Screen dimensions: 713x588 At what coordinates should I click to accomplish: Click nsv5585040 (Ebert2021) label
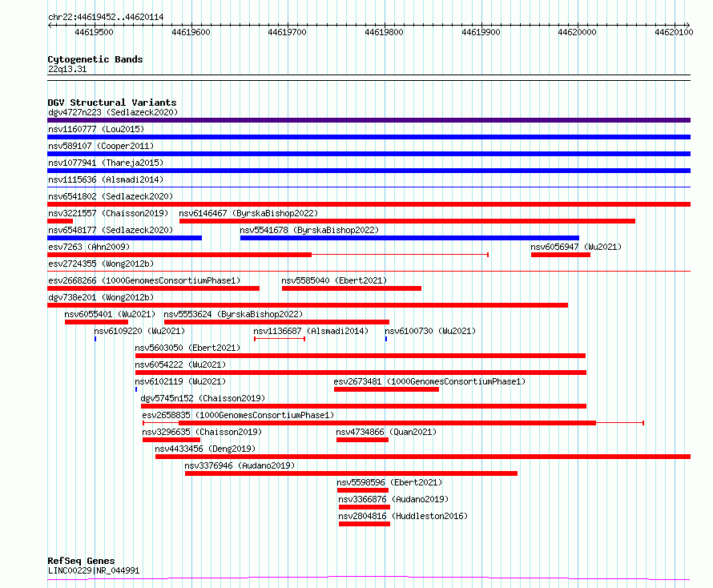pos(334,280)
